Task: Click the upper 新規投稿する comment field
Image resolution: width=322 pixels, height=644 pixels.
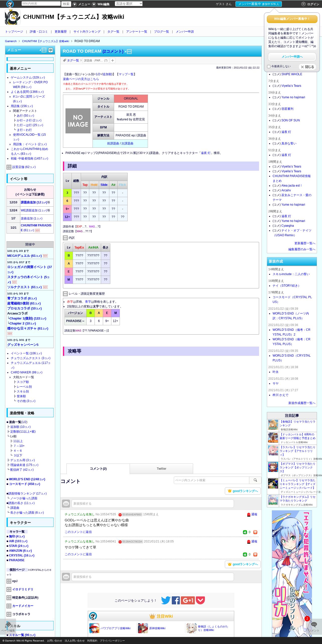Action: click(x=153, y=504)
